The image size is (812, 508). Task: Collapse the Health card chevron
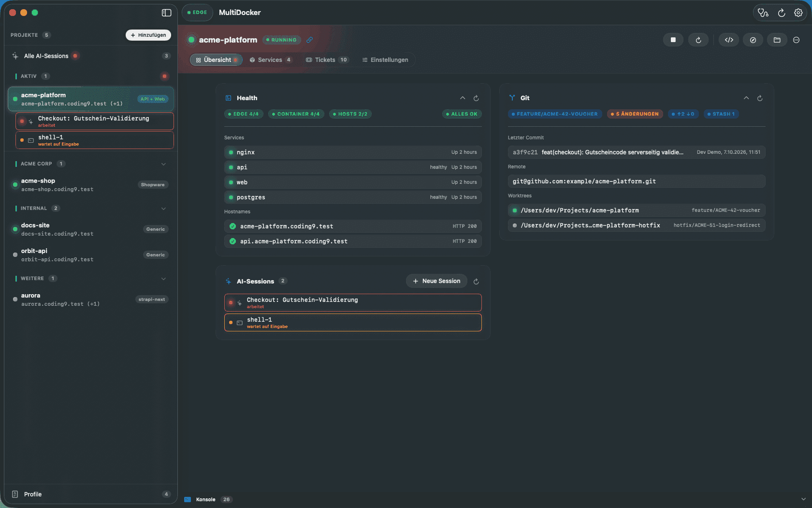point(463,98)
